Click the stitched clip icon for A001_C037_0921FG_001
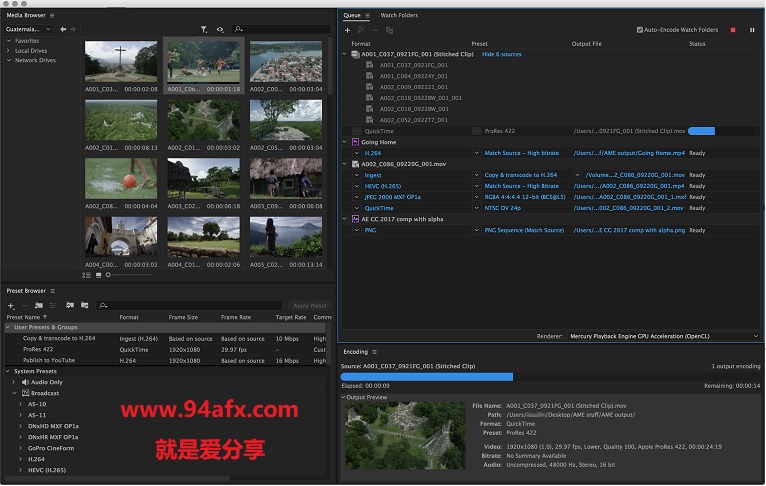 pyautogui.click(x=356, y=54)
